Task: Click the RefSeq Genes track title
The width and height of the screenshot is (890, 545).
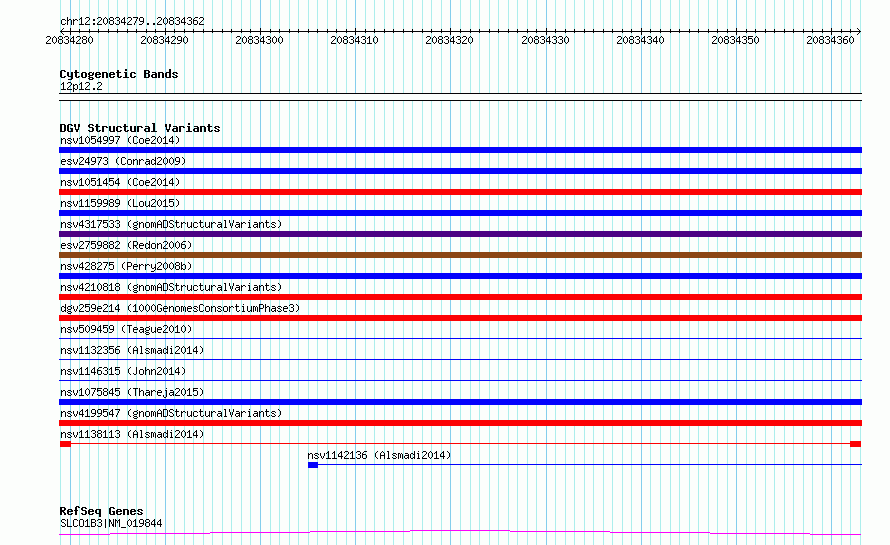Action: click(x=101, y=511)
